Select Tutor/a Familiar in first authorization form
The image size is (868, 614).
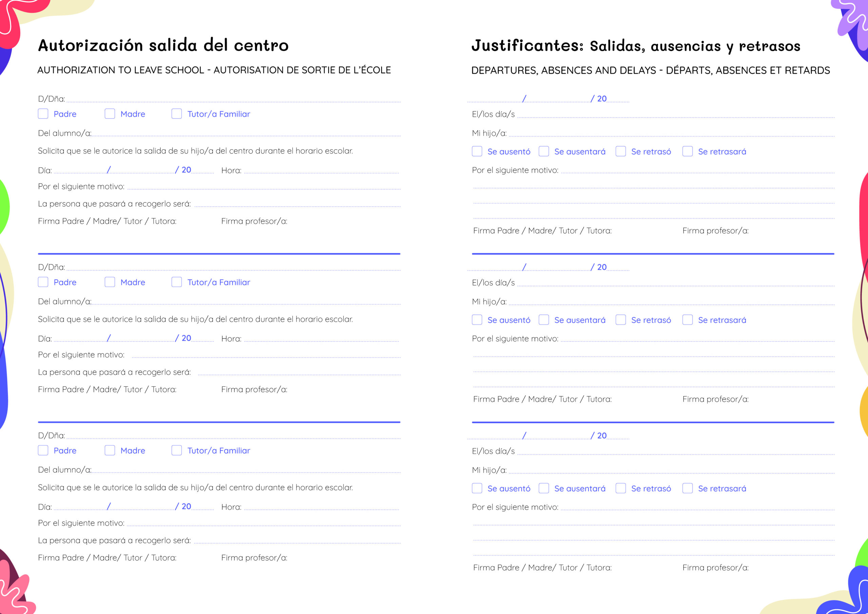[177, 114]
